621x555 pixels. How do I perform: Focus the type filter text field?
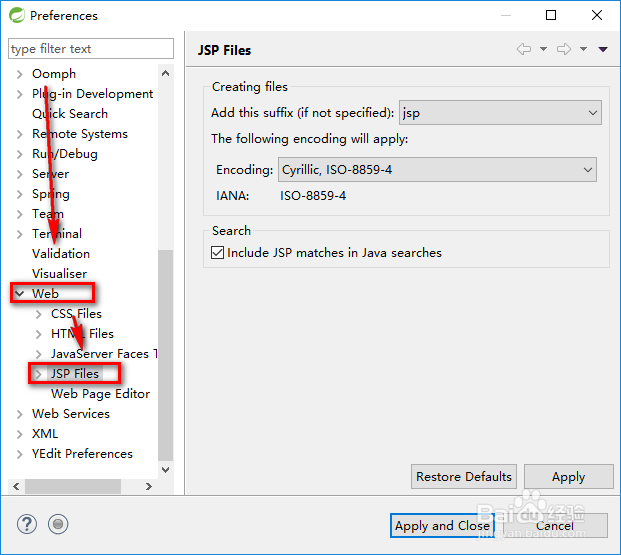point(90,49)
